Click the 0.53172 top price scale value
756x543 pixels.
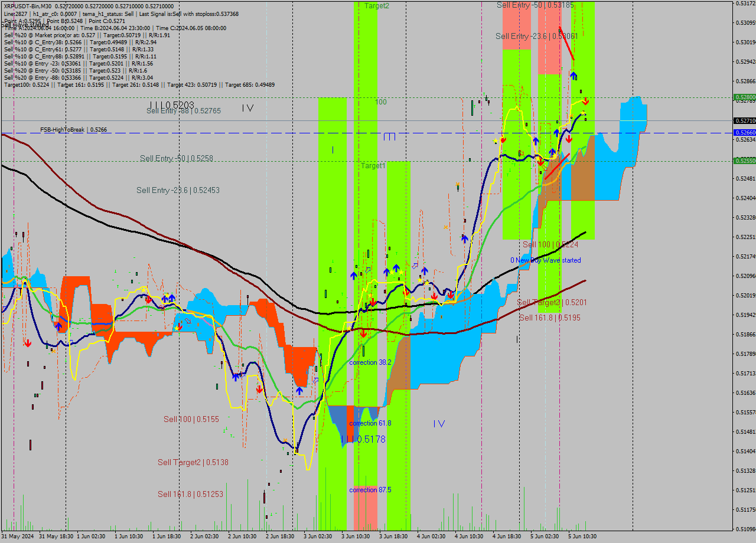pyautogui.click(x=745, y=4)
